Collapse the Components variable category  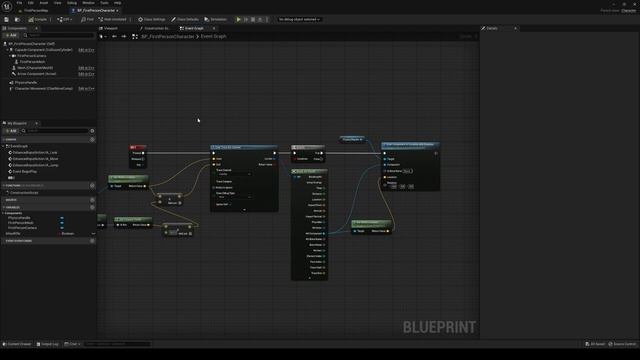pyautogui.click(x=3, y=213)
